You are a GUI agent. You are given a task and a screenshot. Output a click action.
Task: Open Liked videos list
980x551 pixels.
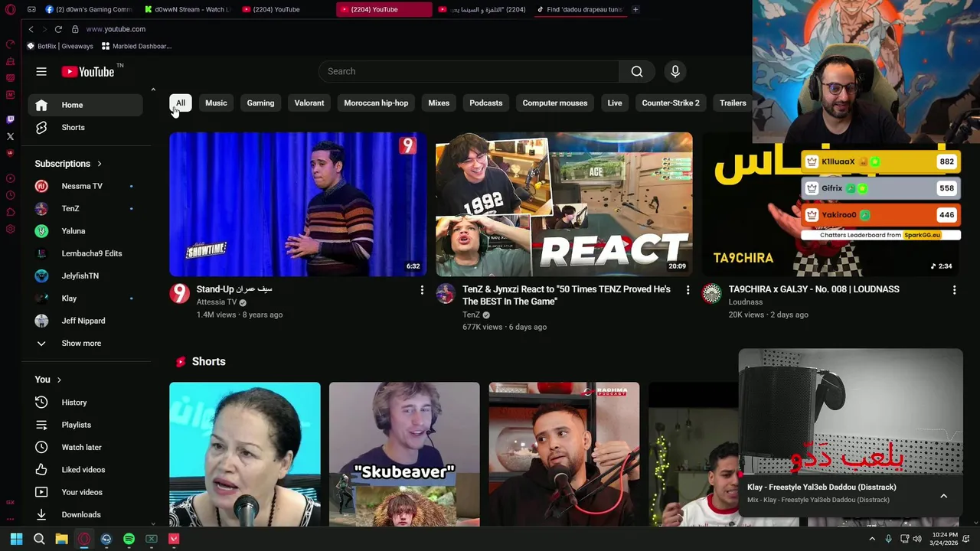[86, 470]
